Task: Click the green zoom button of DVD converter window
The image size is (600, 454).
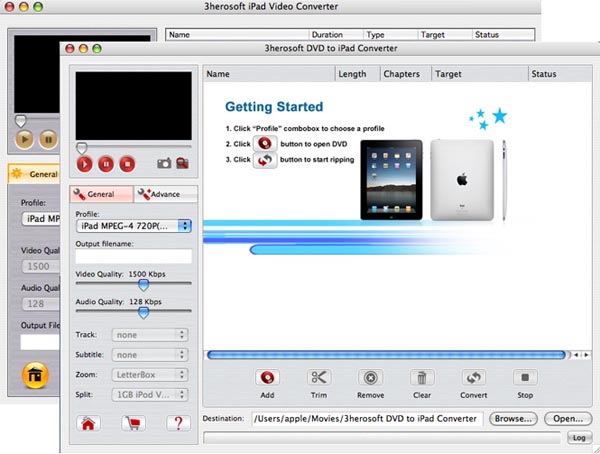Action: pyautogui.click(x=97, y=49)
